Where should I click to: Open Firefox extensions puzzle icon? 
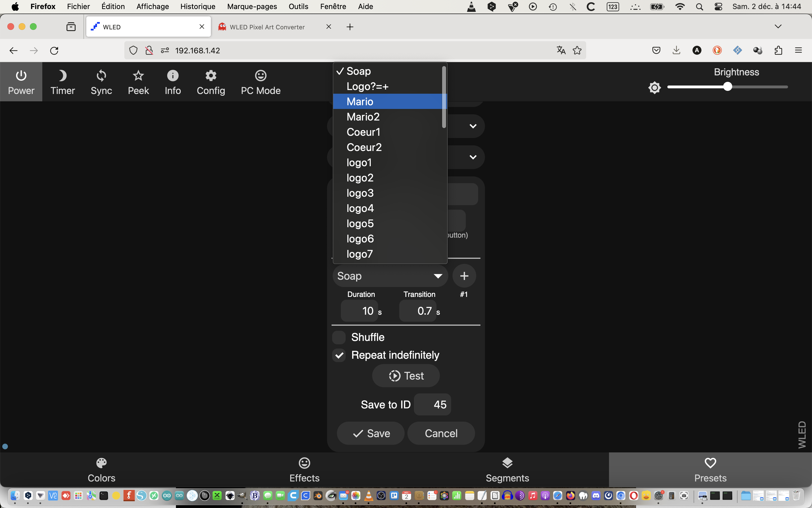(778, 51)
